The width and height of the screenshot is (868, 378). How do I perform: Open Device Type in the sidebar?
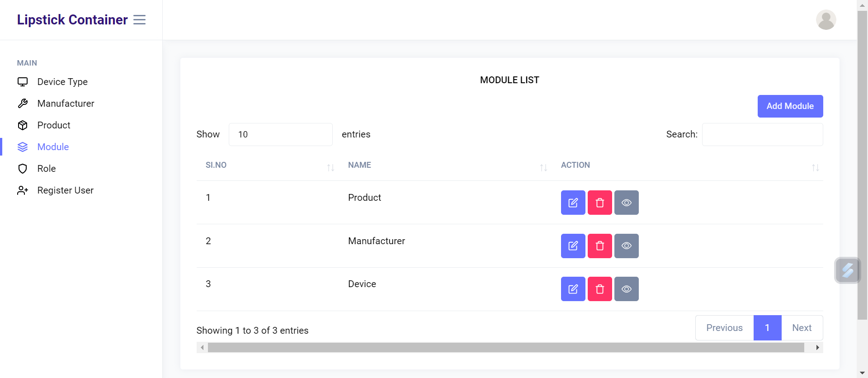point(62,82)
